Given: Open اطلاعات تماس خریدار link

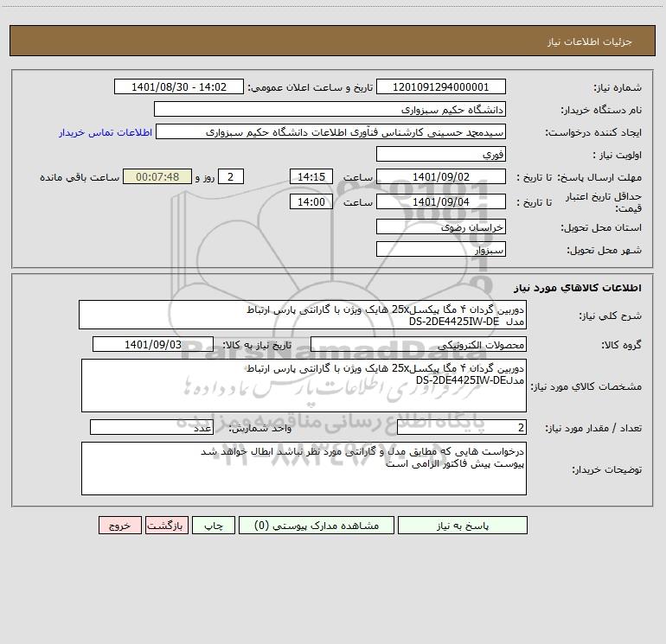Looking at the screenshot, I should 106,132.
